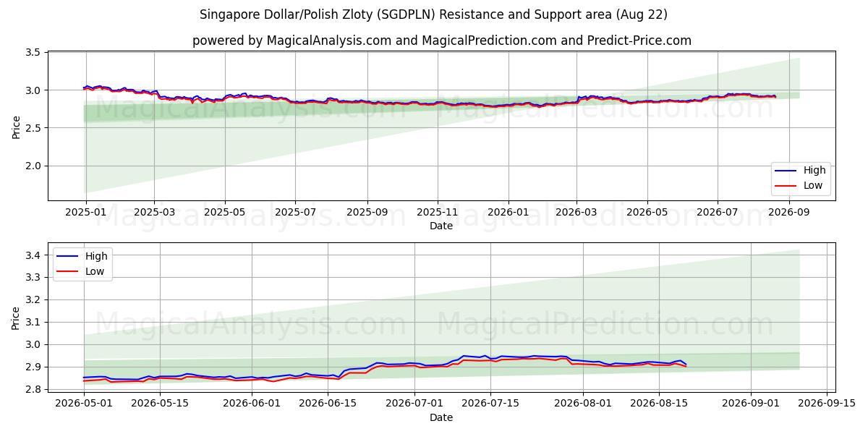Click the 3.5 price tick on upper chart
Screen dimensions: 868x434
32,53
